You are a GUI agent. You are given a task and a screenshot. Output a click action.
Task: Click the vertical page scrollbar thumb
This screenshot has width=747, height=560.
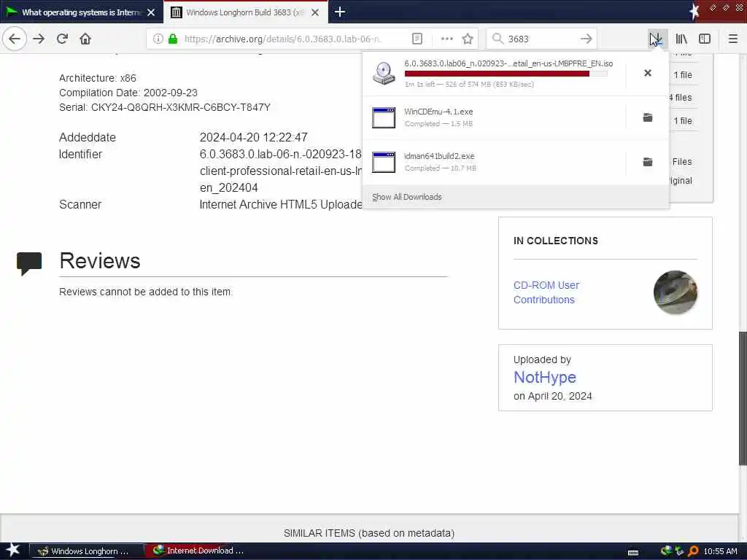coord(742,399)
